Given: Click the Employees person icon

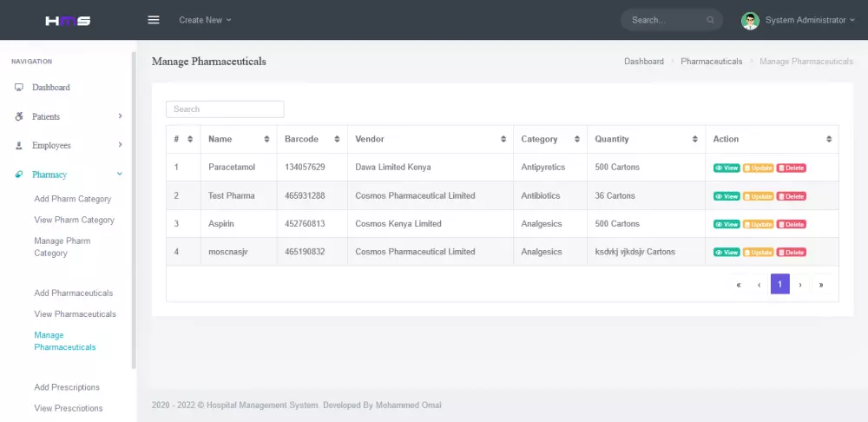Looking at the screenshot, I should pos(19,146).
